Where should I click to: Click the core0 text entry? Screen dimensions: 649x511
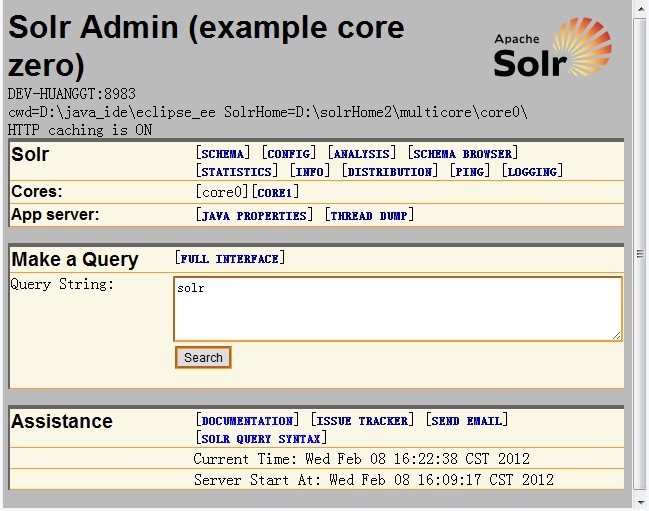pos(222,192)
